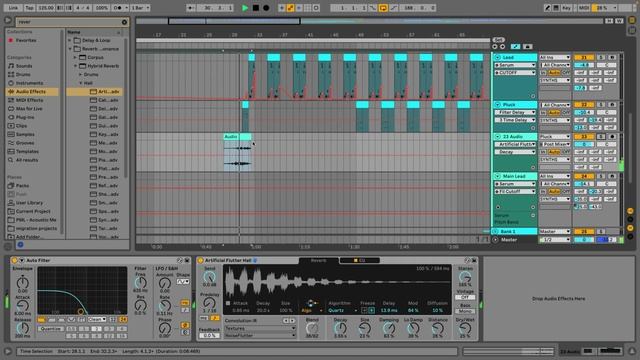Open Textures convolution category dropdown
The height and width of the screenshot is (360, 640).
[x=260, y=329]
